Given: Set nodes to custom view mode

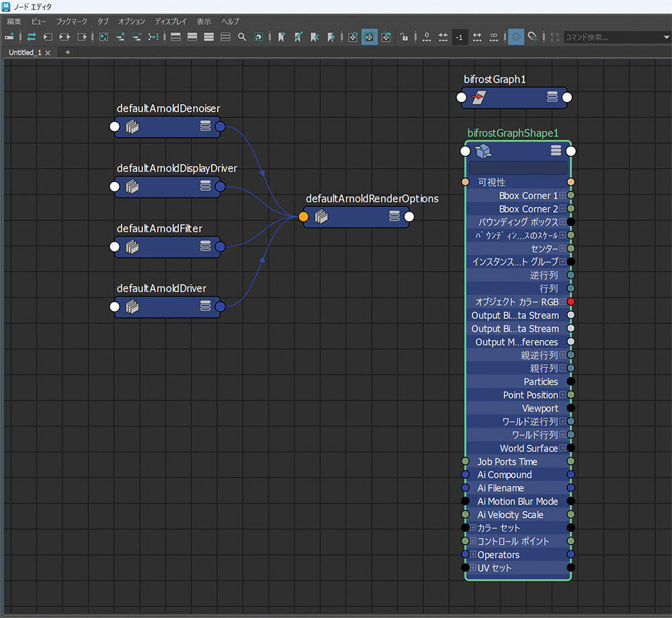Looking at the screenshot, I should pyautogui.click(x=225, y=37).
